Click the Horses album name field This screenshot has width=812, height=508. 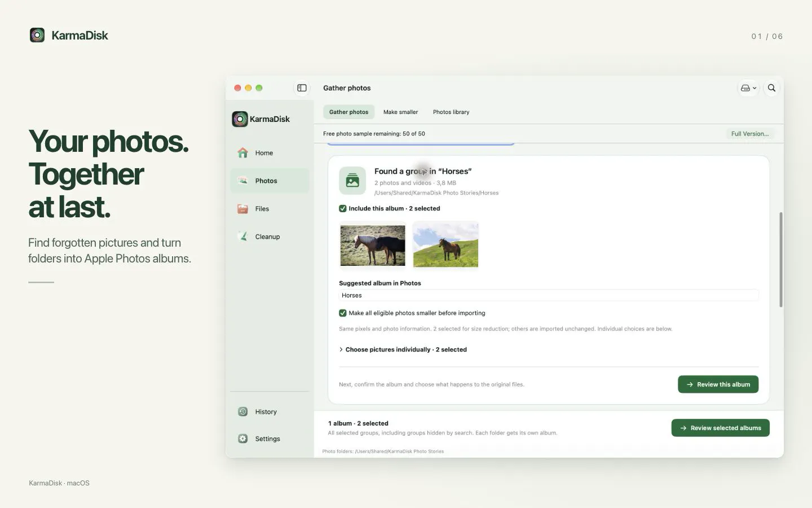[549, 295]
